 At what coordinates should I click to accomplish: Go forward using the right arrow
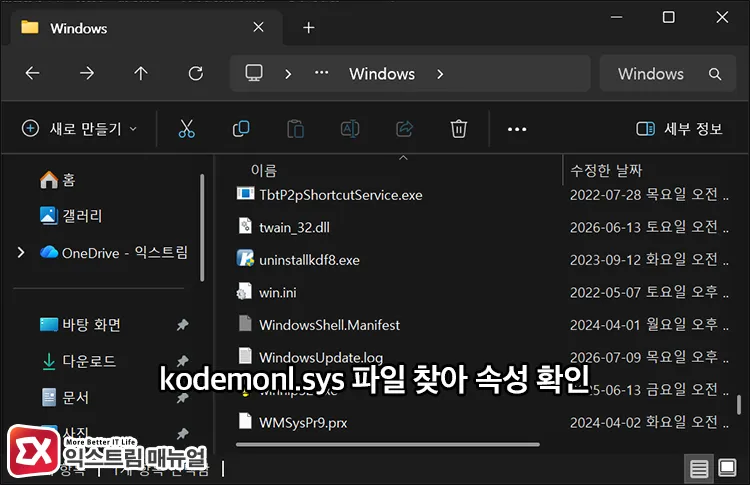coord(87,73)
